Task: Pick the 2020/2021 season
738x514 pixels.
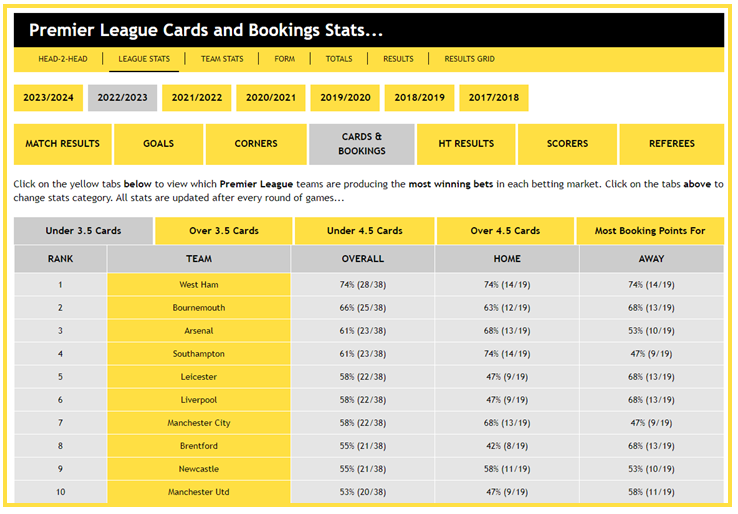Action: pyautogui.click(x=271, y=97)
